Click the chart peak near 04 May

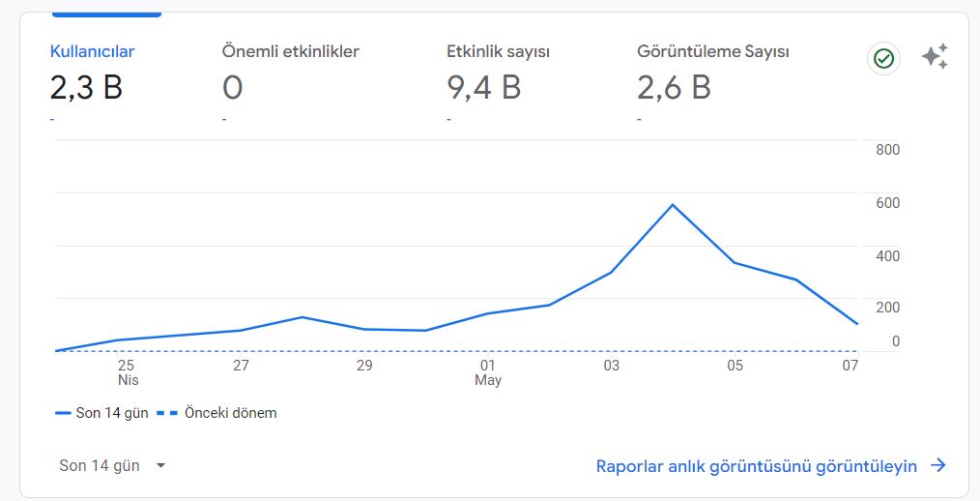click(x=672, y=204)
